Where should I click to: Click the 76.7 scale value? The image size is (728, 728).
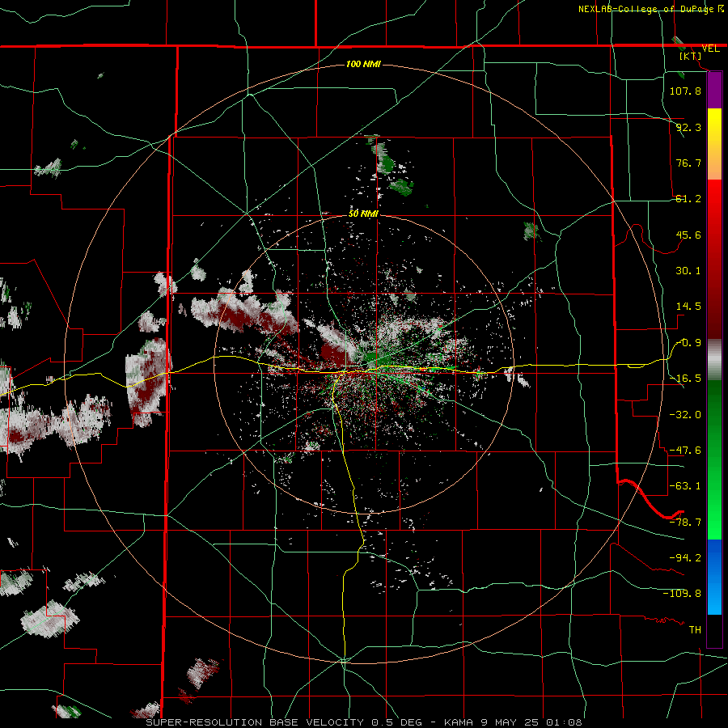tap(688, 163)
